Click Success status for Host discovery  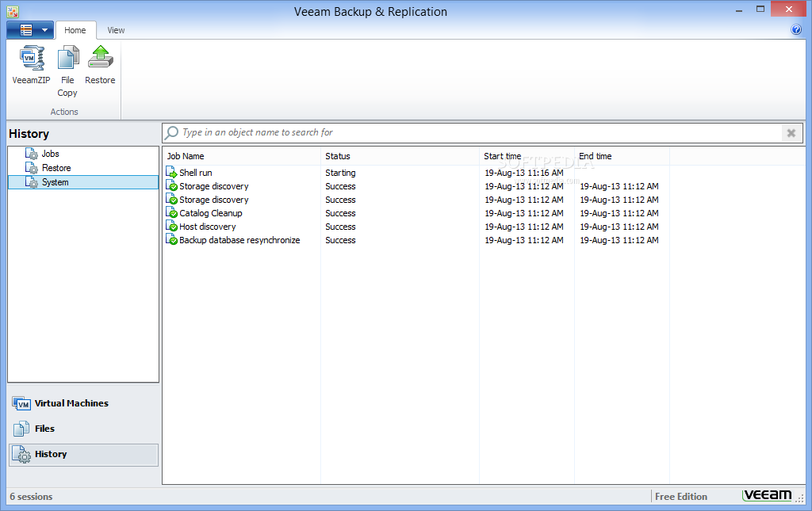point(340,227)
